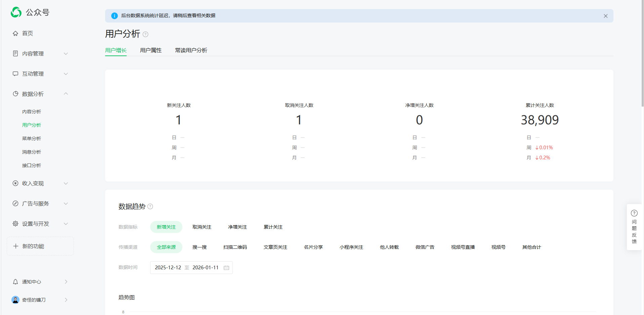
Task: Open the 问题反馈 feedback icon
Action: (x=634, y=213)
